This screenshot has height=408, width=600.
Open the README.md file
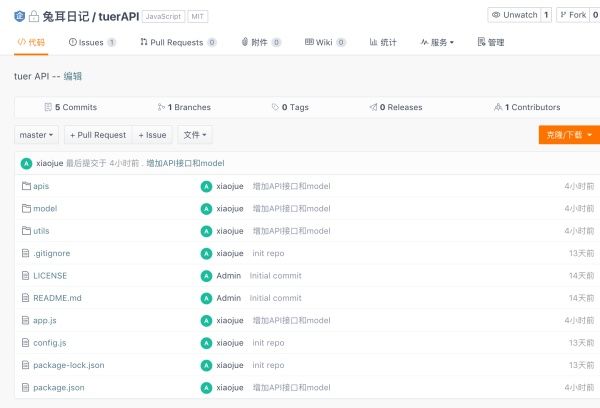tap(57, 298)
